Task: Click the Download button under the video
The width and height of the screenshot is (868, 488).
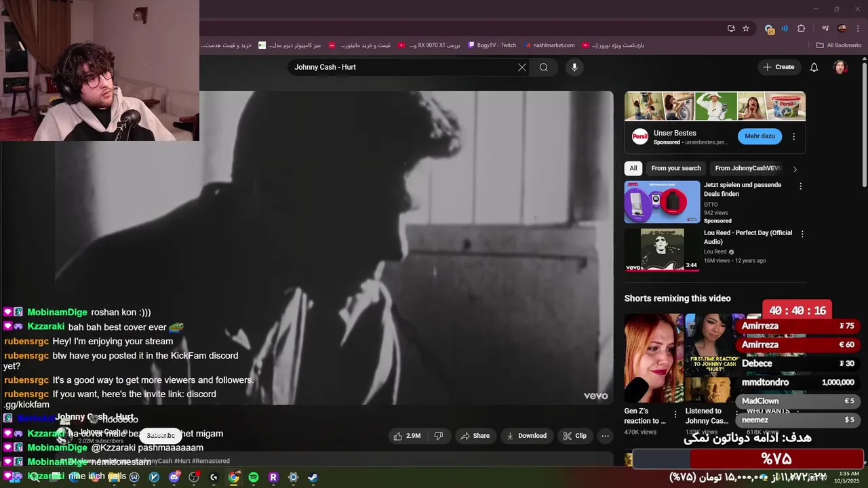Action: (x=526, y=436)
